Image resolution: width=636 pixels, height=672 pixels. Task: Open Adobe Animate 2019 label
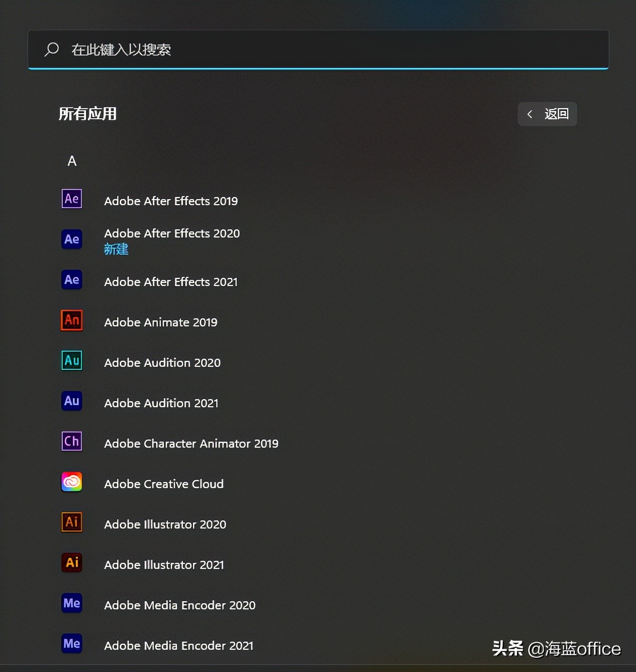tap(161, 322)
